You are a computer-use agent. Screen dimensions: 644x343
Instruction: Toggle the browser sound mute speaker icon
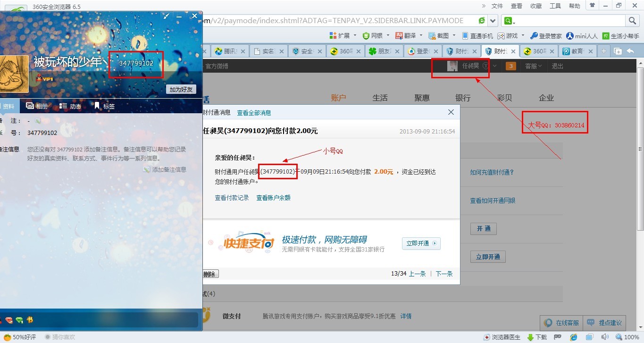click(604, 337)
